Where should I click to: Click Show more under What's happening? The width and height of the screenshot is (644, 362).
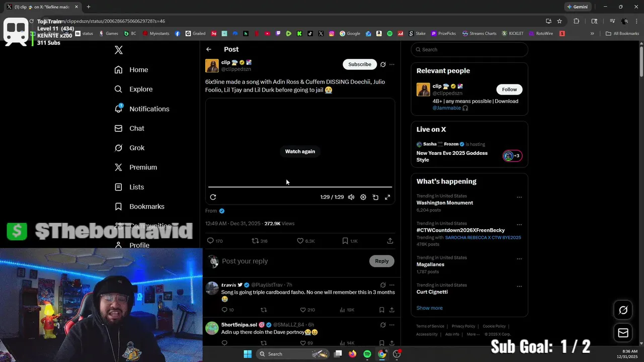click(430, 308)
